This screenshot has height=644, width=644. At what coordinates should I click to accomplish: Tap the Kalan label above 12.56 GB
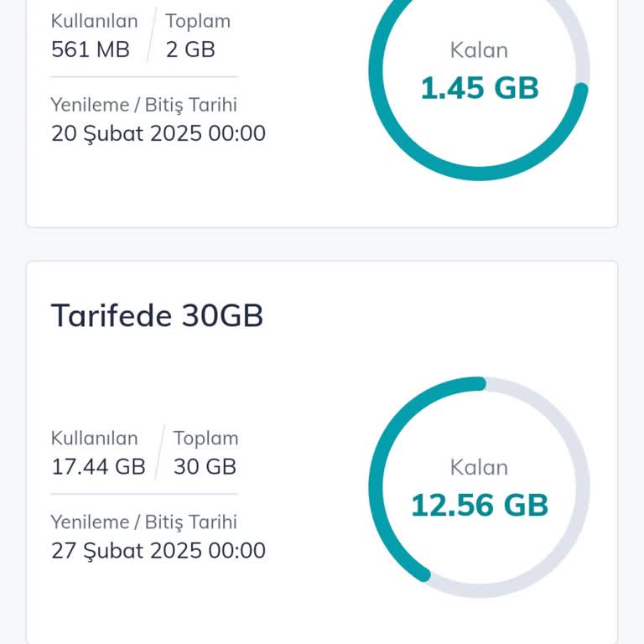point(479,467)
